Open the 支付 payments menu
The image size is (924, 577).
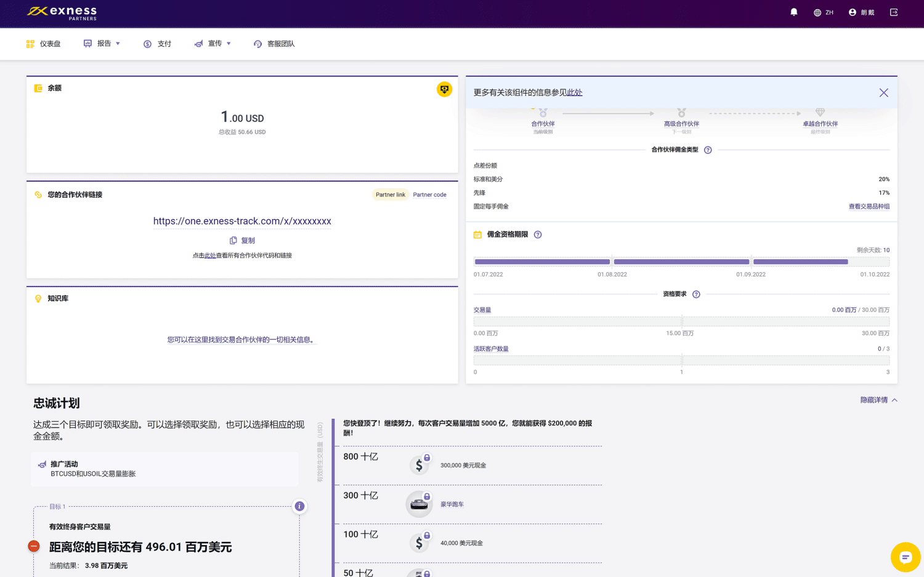coord(158,44)
